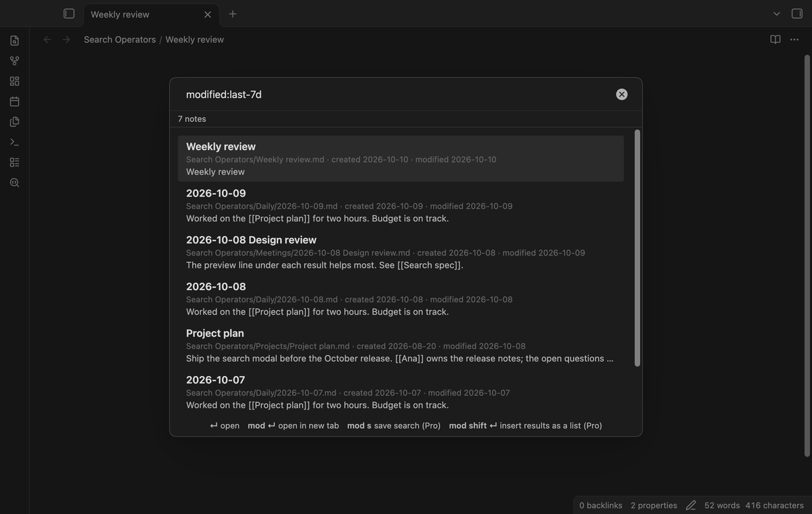
Task: Clear the search query with X button
Action: click(x=622, y=95)
